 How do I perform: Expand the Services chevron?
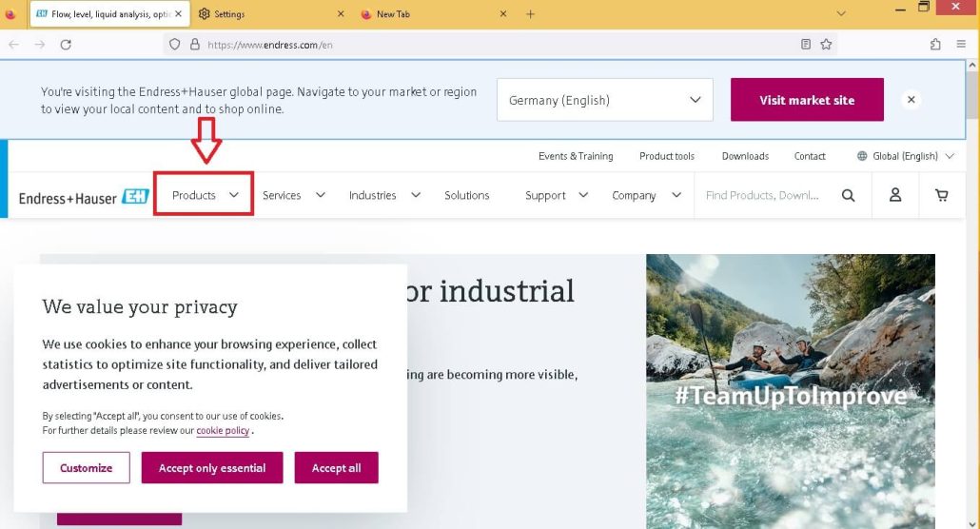pos(321,195)
